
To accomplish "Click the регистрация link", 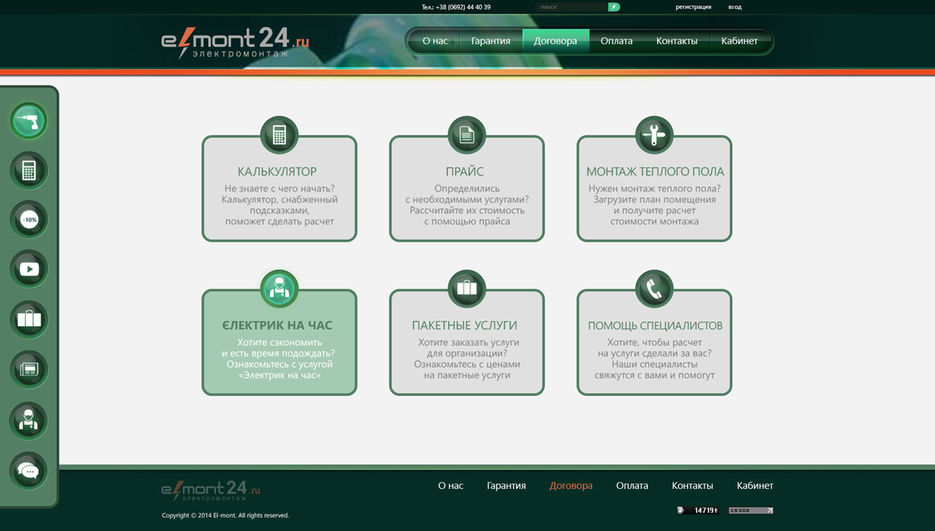I will pos(693,7).
